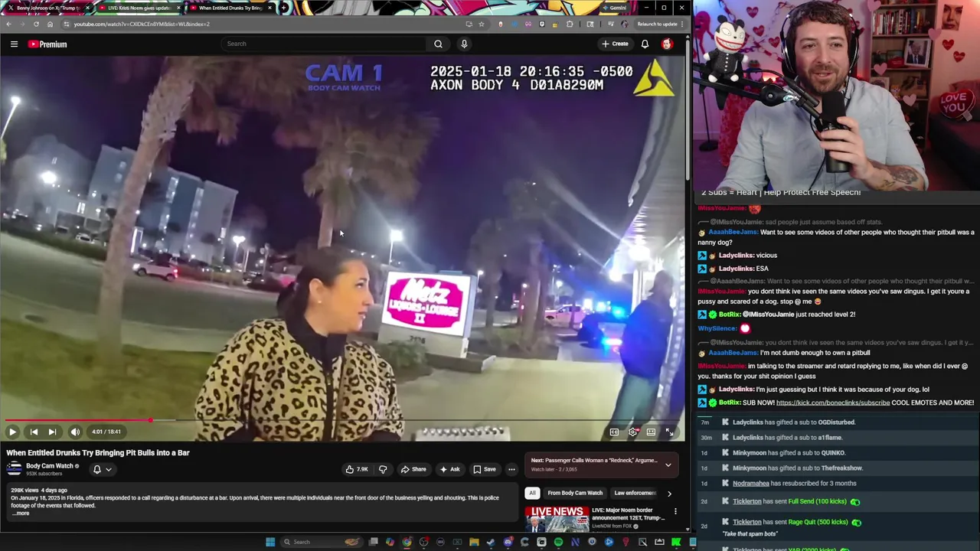Expand the description with ...more
Screen dimensions: 980x551
tap(21, 514)
